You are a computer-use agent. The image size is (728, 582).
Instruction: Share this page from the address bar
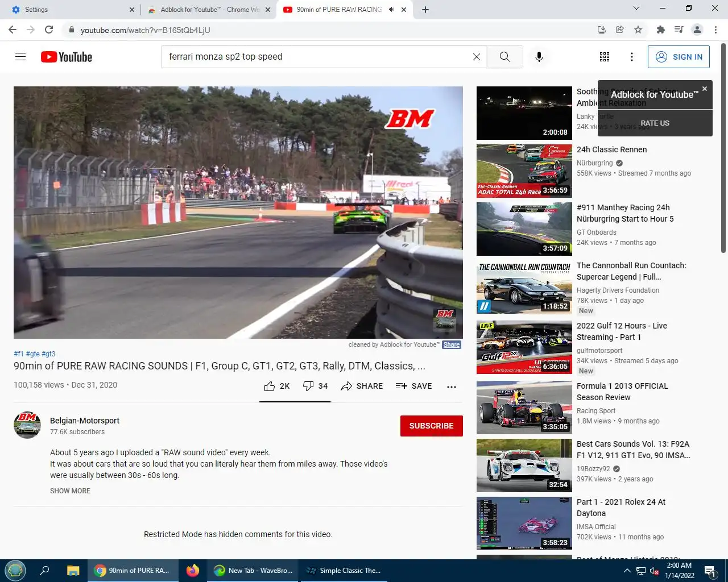click(620, 30)
